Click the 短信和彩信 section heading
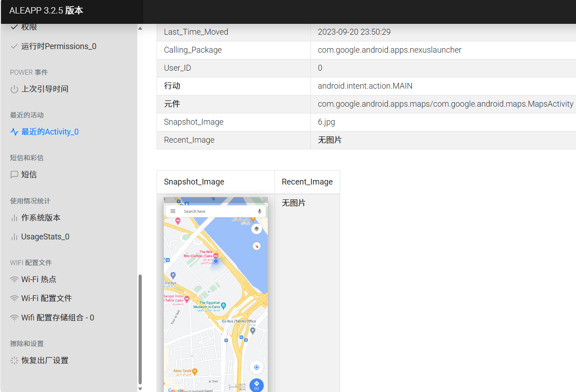The height and width of the screenshot is (392, 576). coord(27,158)
